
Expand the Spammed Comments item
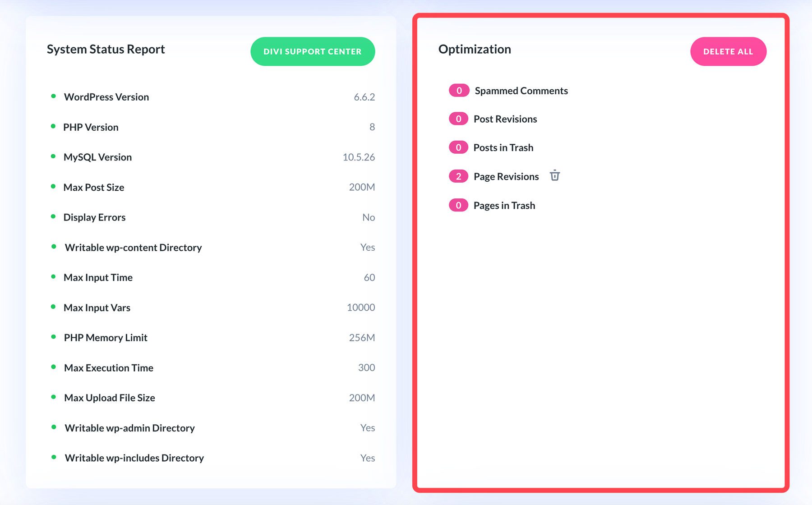(521, 90)
